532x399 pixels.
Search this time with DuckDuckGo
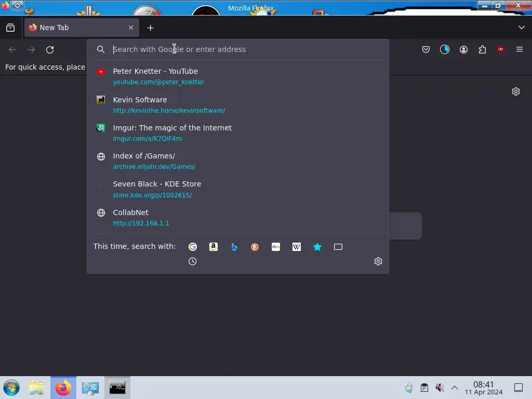pyautogui.click(x=255, y=247)
